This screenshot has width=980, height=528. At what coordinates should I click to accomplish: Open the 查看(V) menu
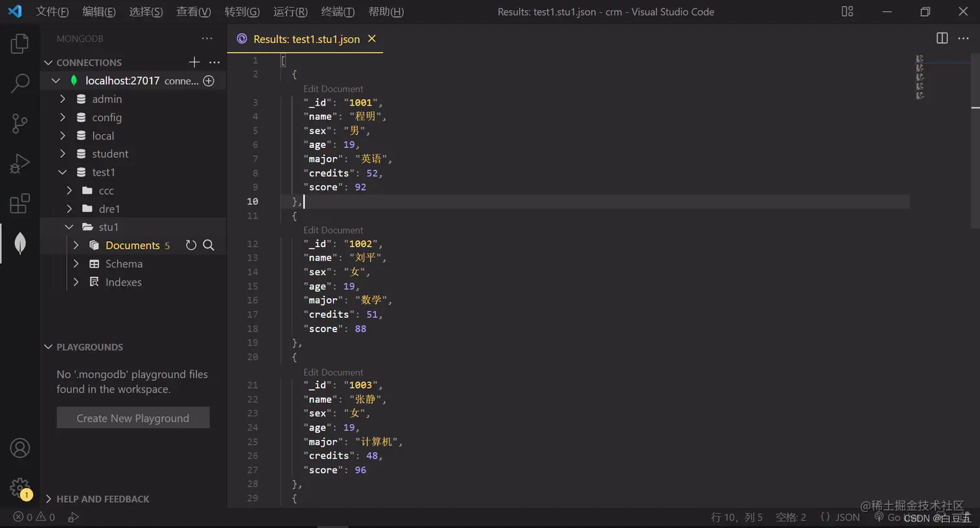point(193,12)
